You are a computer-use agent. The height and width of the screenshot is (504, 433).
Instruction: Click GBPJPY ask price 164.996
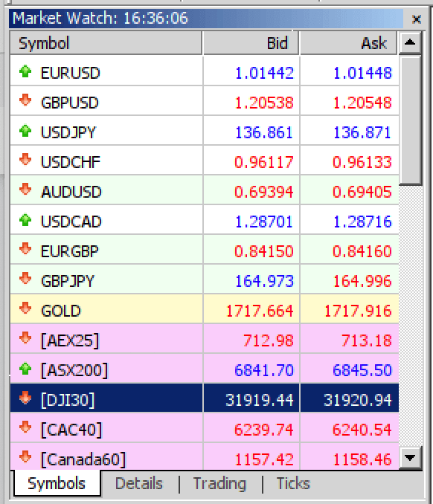pyautogui.click(x=362, y=281)
